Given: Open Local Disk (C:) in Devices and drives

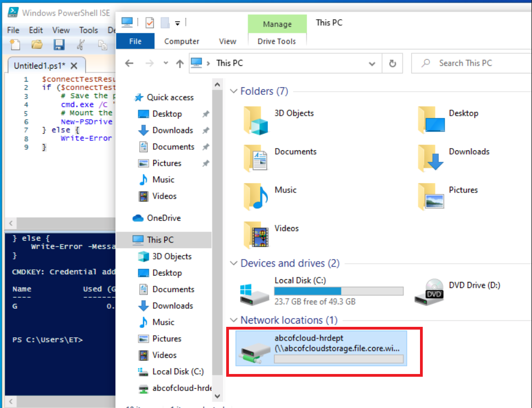Looking at the screenshot, I should 255,291.
